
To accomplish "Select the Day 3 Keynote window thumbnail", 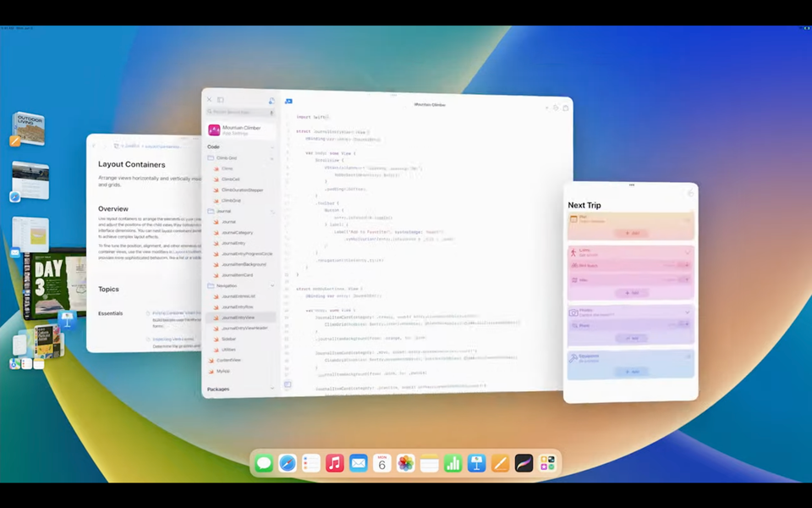I will coord(54,284).
